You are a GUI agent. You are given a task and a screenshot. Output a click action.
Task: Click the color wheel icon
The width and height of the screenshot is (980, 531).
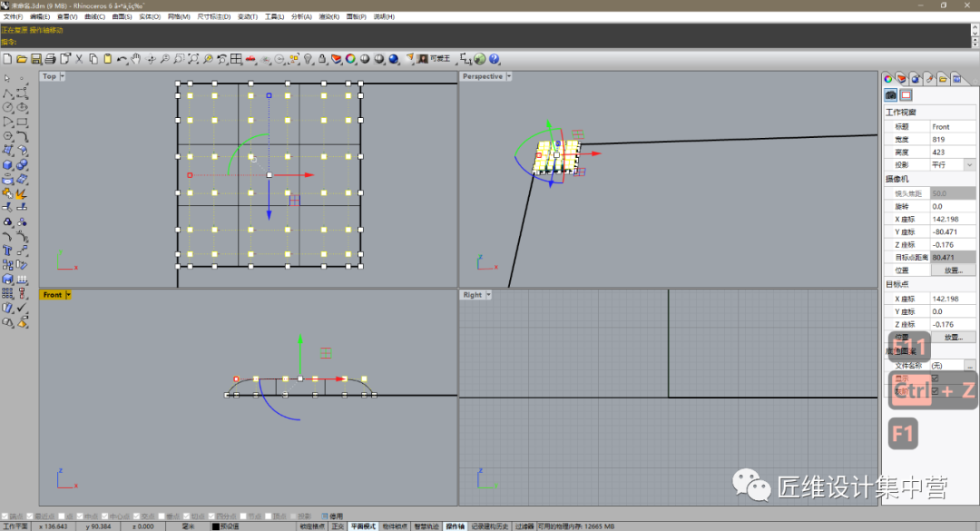click(350, 59)
